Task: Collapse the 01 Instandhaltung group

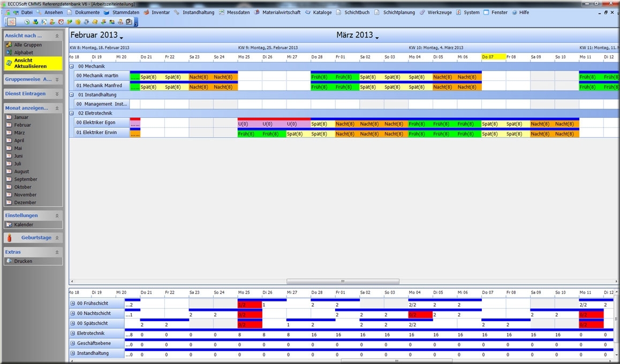Action: [x=72, y=95]
